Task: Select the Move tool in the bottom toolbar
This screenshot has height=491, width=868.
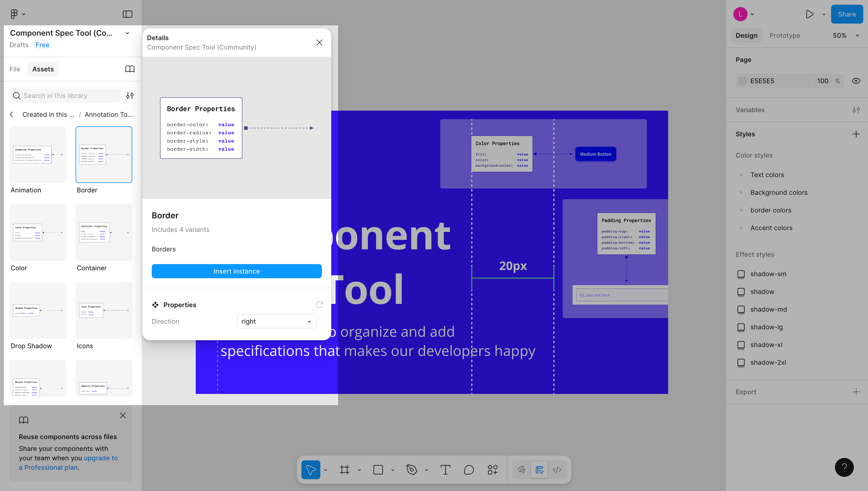Action: [x=311, y=469]
